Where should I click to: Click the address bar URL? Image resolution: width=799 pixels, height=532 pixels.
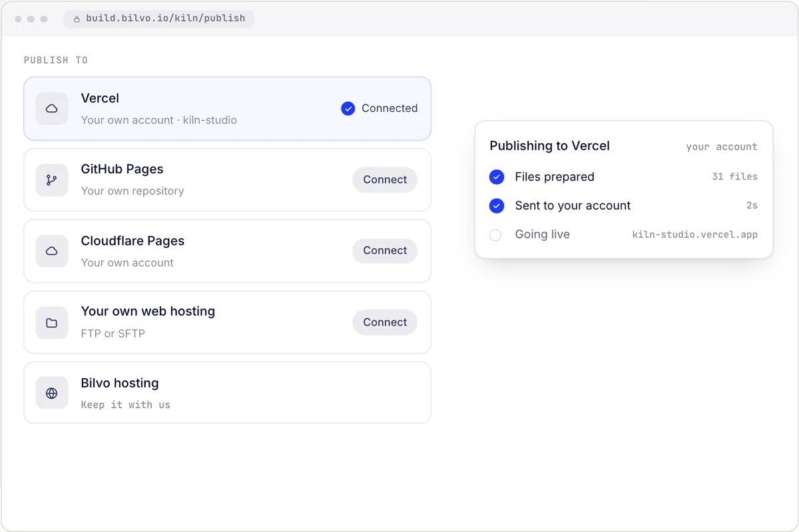[166, 19]
